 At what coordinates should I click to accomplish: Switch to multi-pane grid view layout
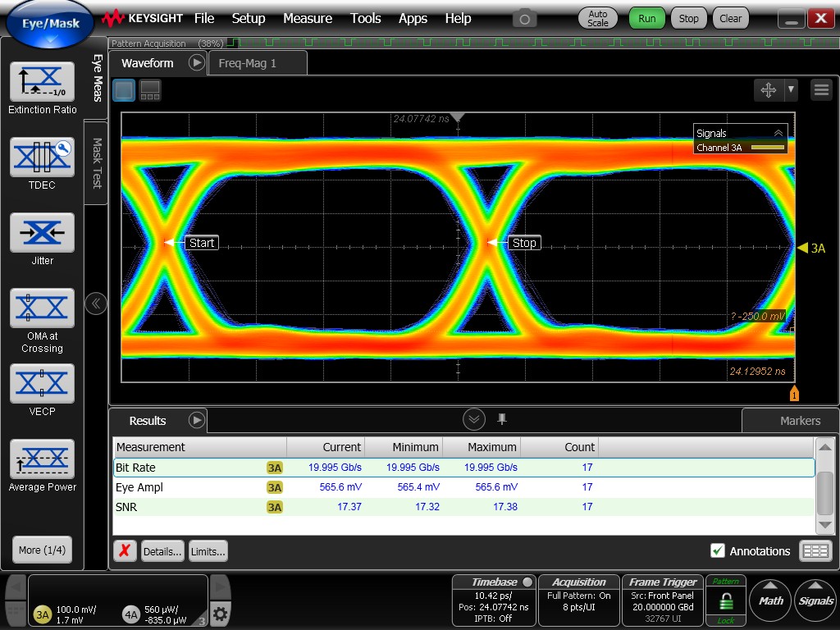pos(150,90)
